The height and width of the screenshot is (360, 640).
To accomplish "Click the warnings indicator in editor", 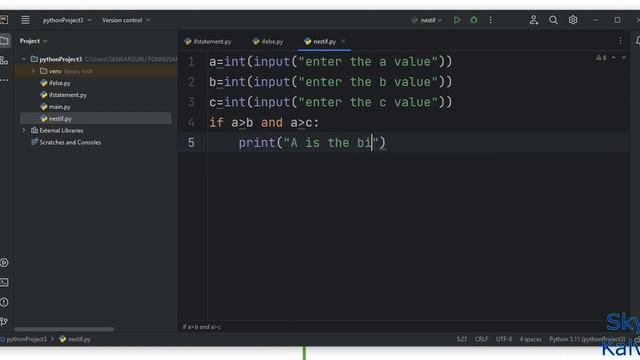I will pyautogui.click(x=601, y=58).
